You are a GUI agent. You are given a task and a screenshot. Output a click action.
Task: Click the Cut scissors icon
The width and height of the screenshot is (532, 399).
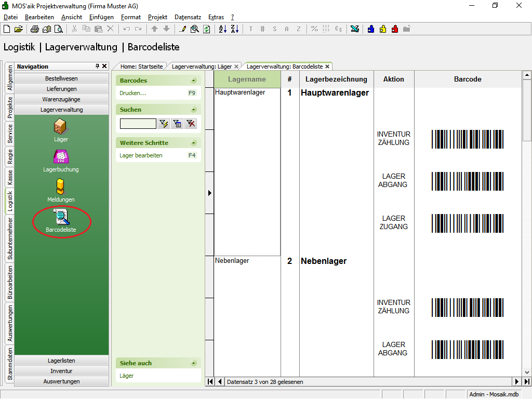click(74, 29)
